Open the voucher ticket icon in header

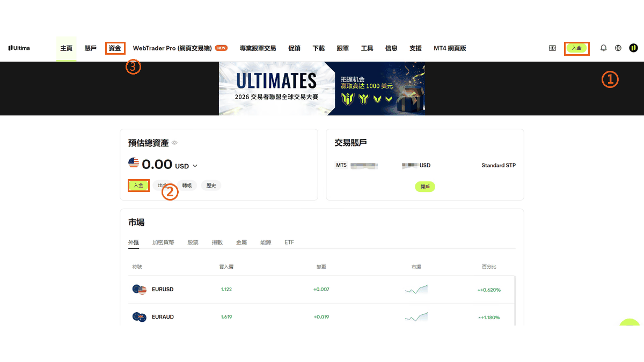click(x=552, y=48)
